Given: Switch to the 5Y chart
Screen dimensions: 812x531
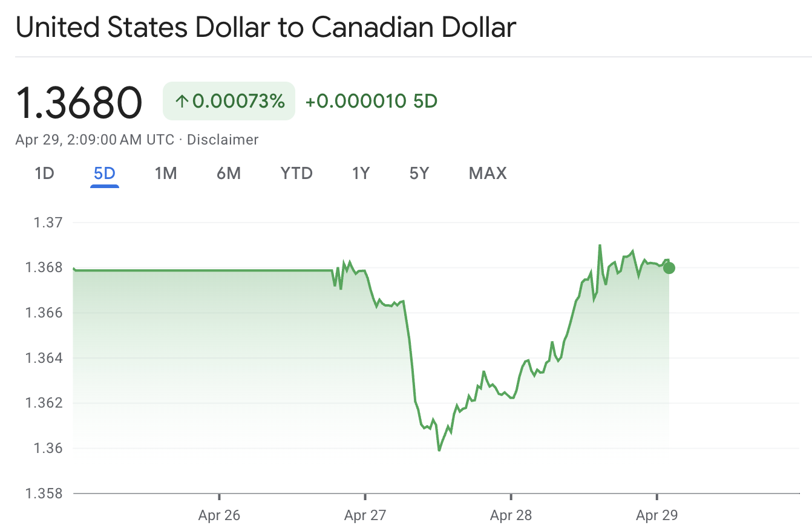Looking at the screenshot, I should 419,173.
